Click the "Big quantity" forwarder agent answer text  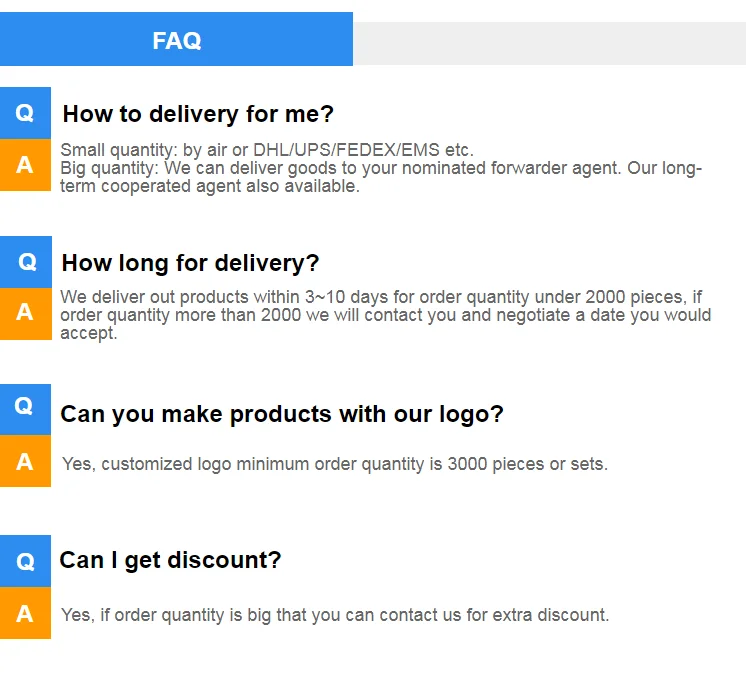[380, 168]
